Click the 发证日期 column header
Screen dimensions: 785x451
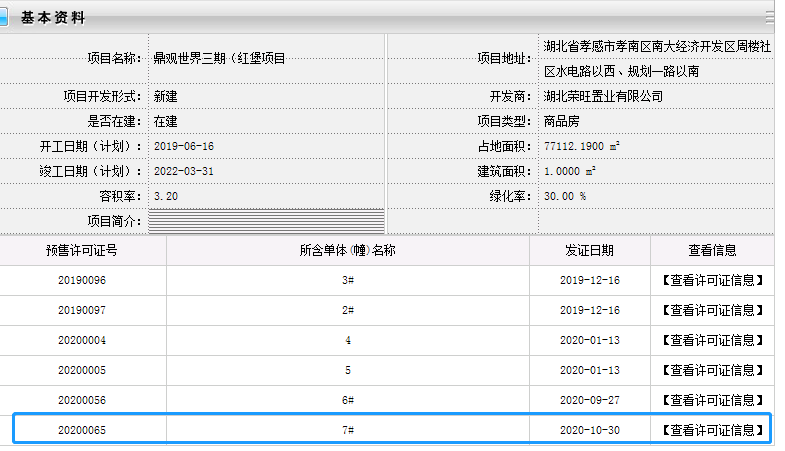[589, 250]
